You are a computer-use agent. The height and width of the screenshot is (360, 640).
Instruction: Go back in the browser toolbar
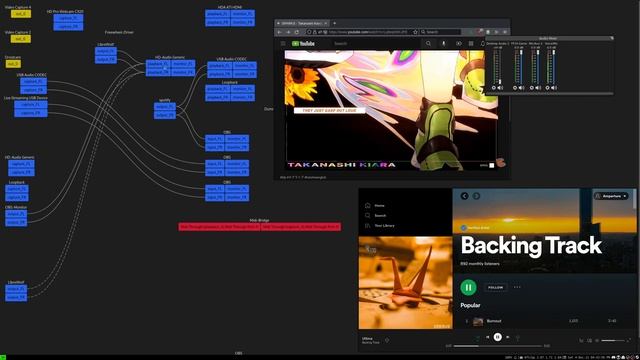280,32
